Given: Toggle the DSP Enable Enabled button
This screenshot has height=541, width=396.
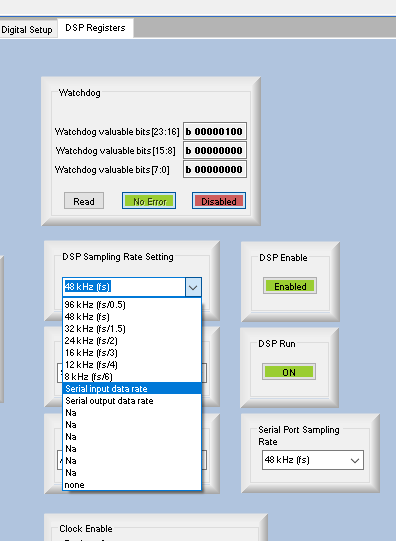Looking at the screenshot, I should [290, 286].
